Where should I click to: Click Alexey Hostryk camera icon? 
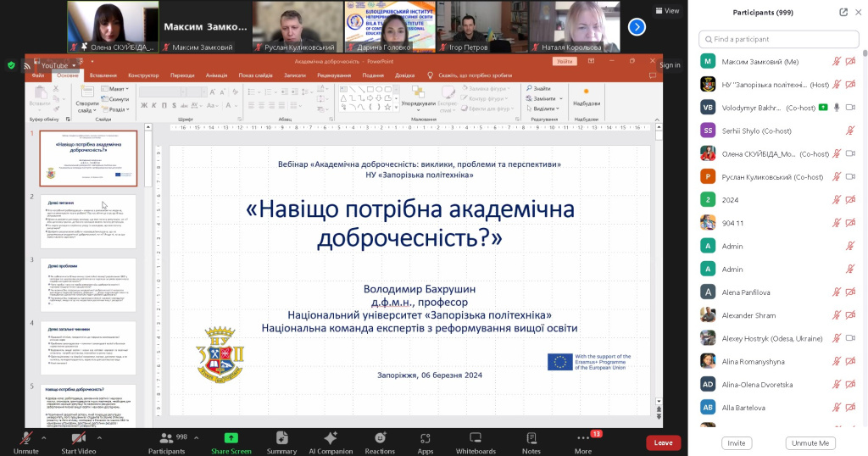(851, 339)
